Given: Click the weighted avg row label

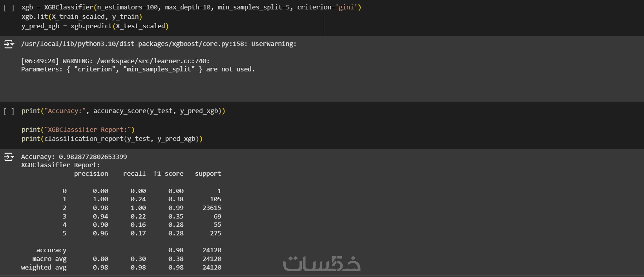Looking at the screenshot, I should (44, 267).
